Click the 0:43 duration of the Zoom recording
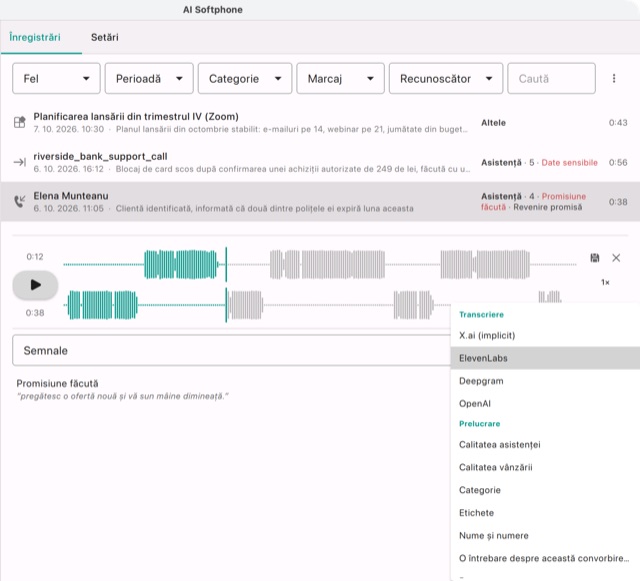640x581 pixels. (x=618, y=122)
